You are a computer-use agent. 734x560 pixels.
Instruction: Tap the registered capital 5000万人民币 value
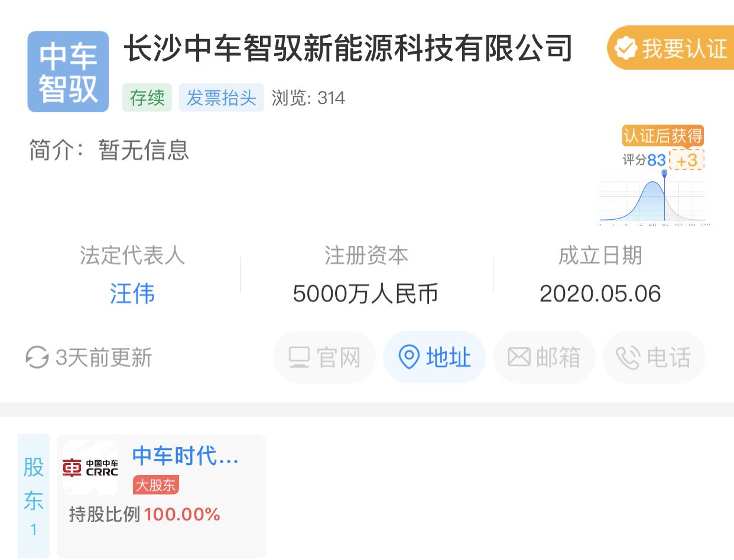point(366,294)
